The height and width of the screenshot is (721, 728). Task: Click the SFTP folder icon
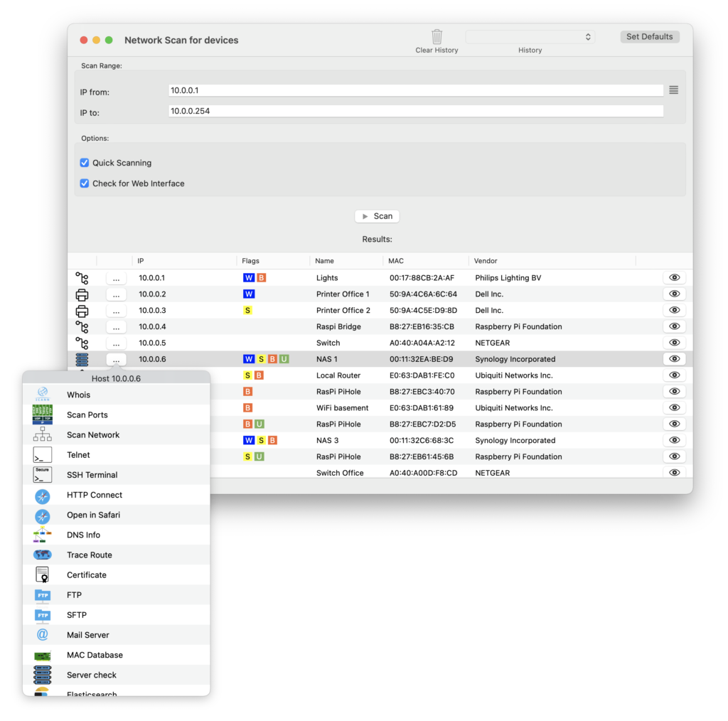(x=42, y=614)
